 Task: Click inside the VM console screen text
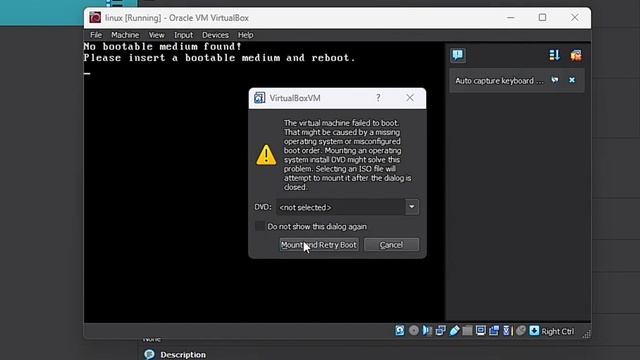click(219, 52)
